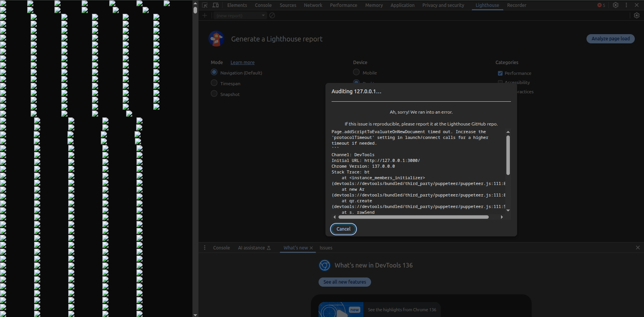The width and height of the screenshot is (644, 317).
Task: Open the drawer three-dot menu
Action: point(205,248)
